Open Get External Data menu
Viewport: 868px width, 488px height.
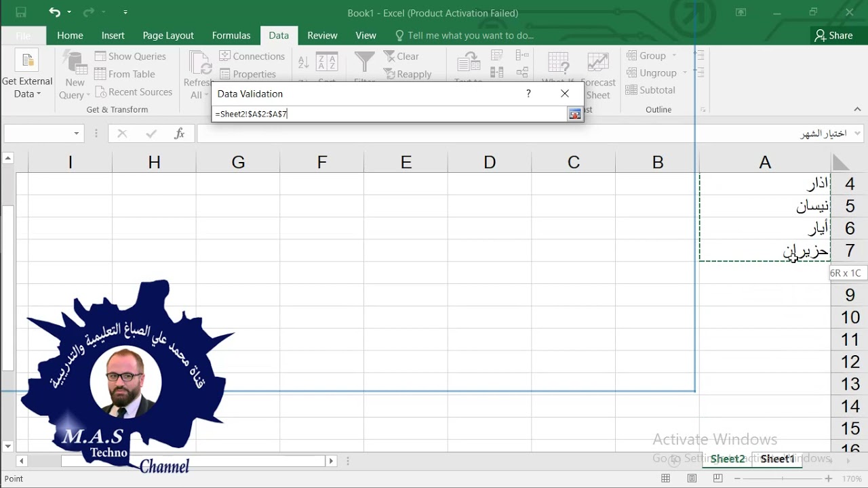(27, 76)
